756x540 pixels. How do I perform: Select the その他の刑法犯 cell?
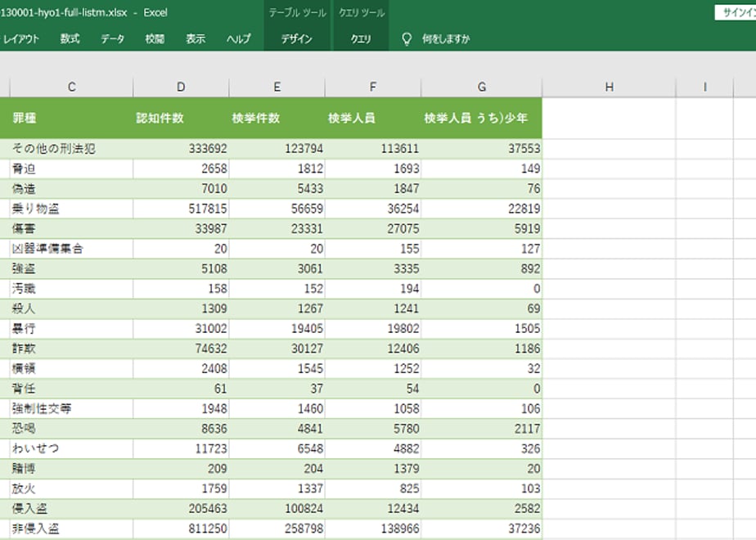point(71,149)
